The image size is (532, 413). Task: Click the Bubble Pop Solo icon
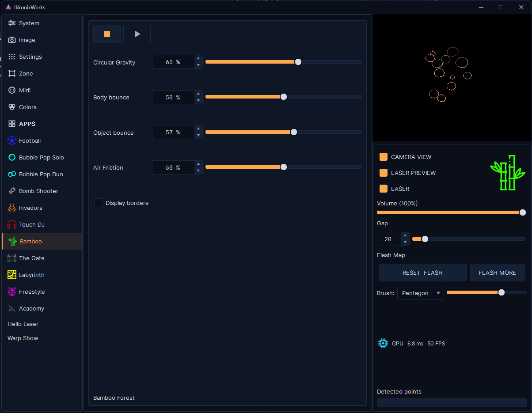(12, 157)
